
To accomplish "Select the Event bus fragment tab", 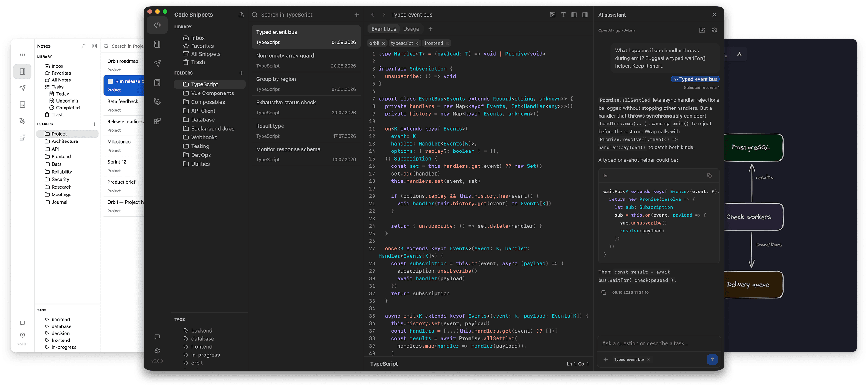I will click(x=384, y=29).
